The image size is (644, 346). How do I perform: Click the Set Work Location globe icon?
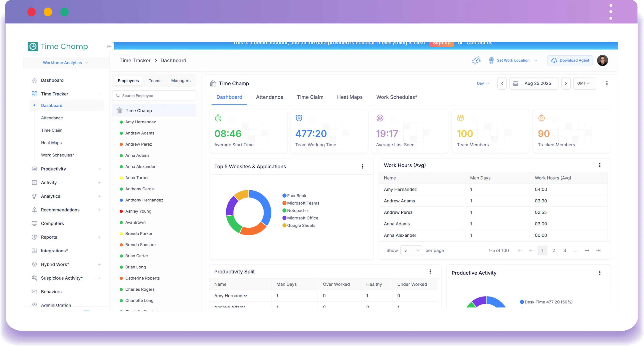point(491,60)
